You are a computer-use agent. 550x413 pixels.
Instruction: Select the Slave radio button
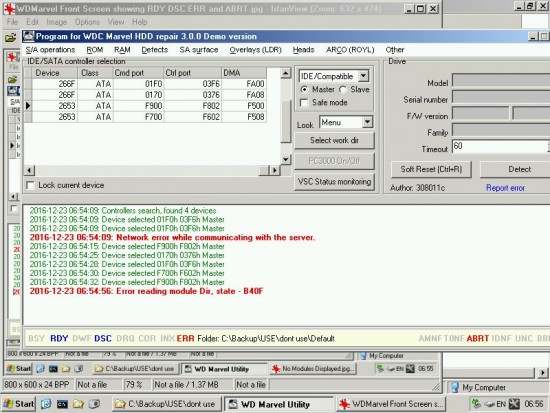pyautogui.click(x=343, y=89)
